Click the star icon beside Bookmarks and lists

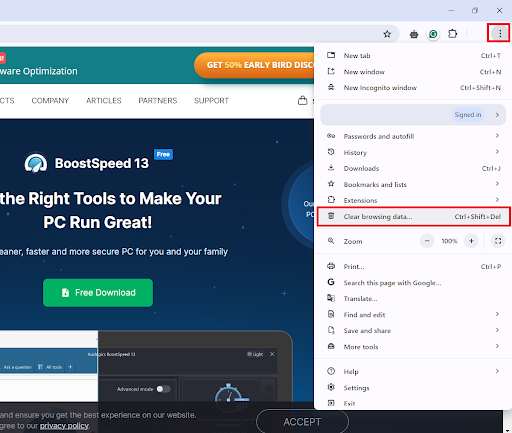coord(331,184)
